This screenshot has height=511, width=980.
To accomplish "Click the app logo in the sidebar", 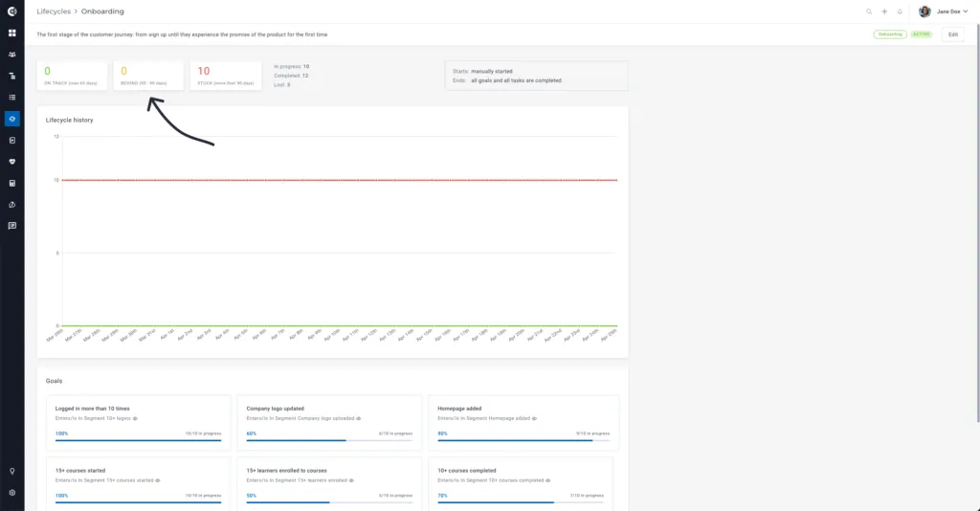I will click(x=11, y=11).
